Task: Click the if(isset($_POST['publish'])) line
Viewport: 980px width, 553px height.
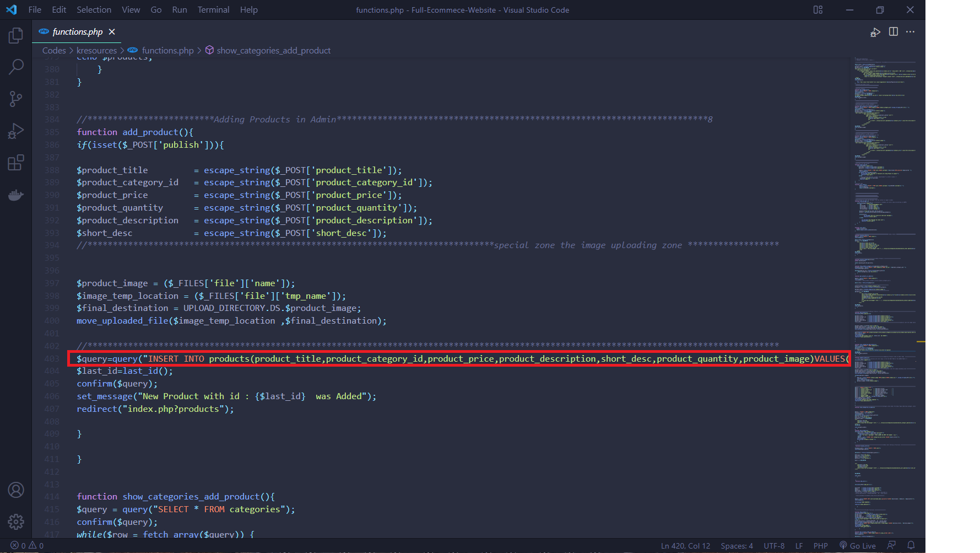Action: coord(150,145)
